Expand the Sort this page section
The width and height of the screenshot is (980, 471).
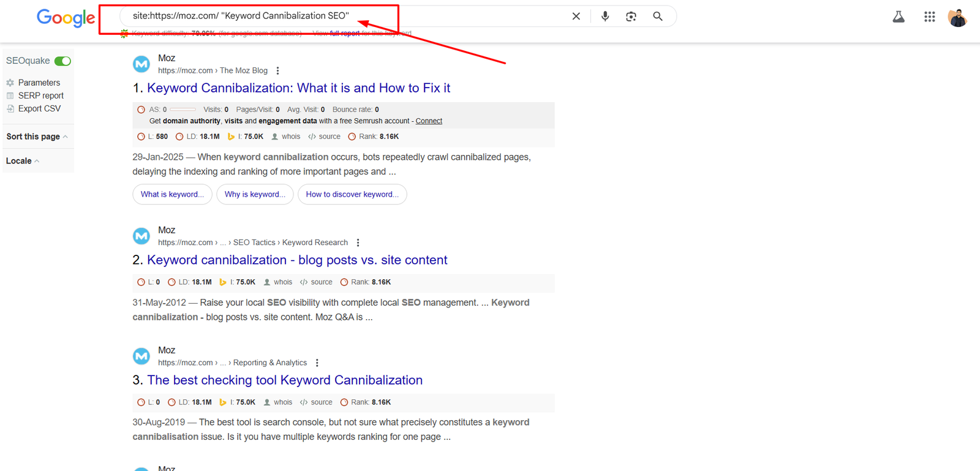coord(37,137)
